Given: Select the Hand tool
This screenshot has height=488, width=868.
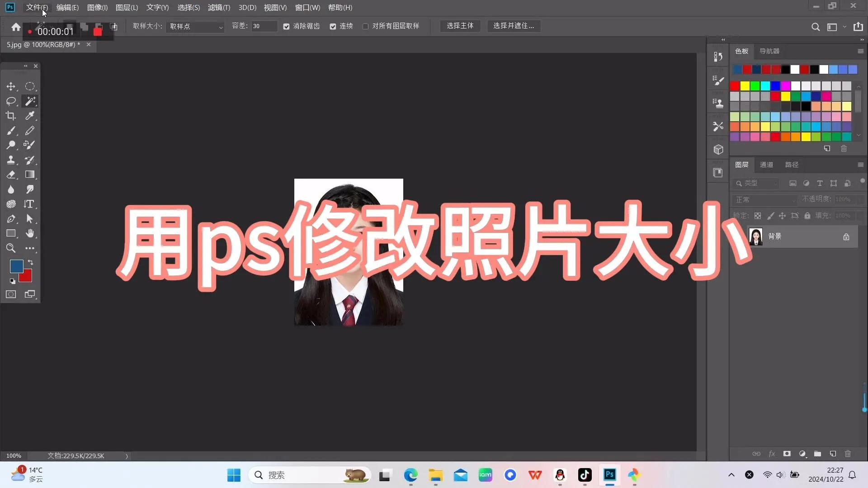Looking at the screenshot, I should coord(30,233).
